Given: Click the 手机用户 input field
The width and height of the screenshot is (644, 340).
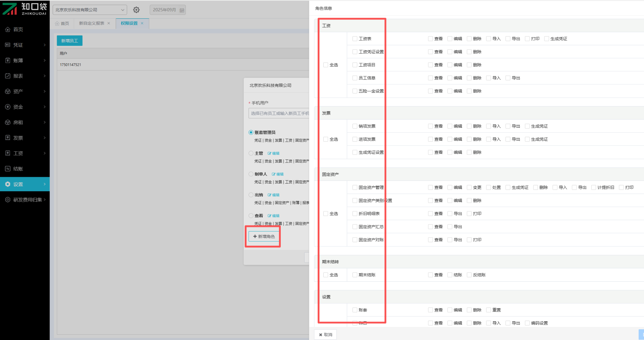Looking at the screenshot, I should pyautogui.click(x=279, y=114).
